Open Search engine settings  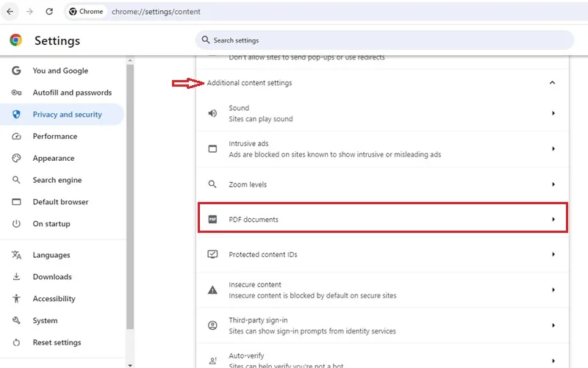(x=62, y=180)
